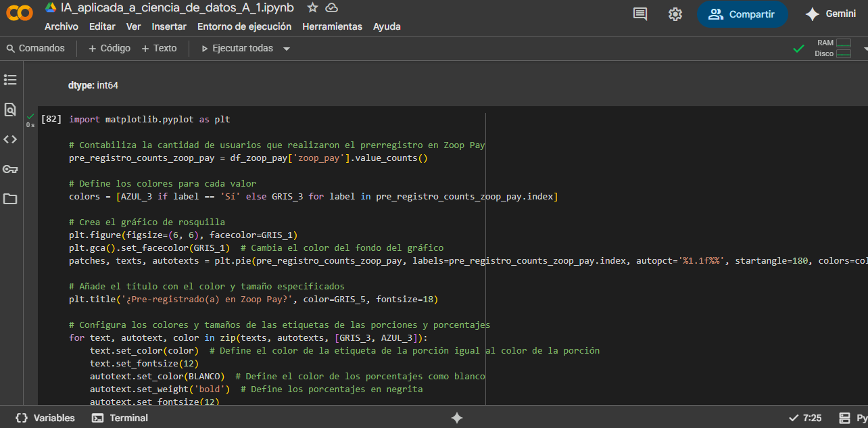Viewport: 868px width, 428px height.
Task: Open the Archivo menu
Action: coord(62,26)
